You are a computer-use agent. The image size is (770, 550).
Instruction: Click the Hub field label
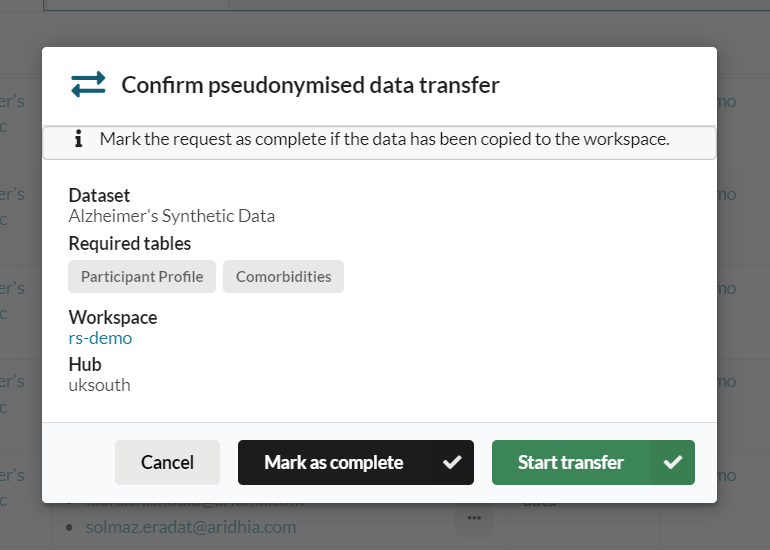(85, 365)
